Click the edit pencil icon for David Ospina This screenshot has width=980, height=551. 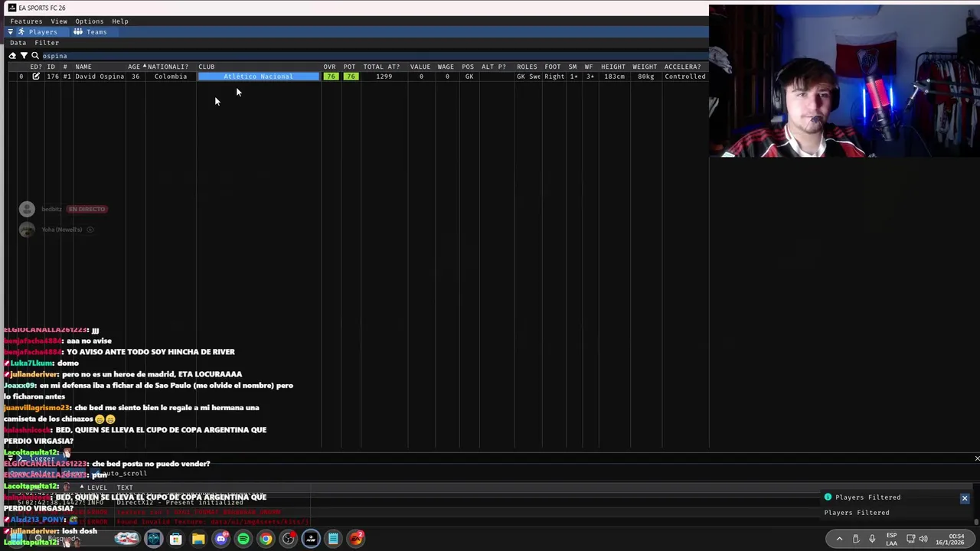[x=35, y=77]
